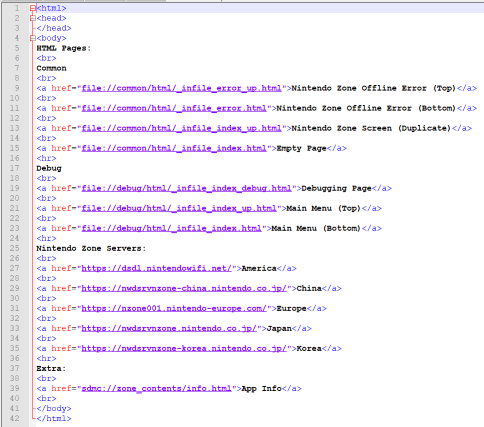Screen dimensions: 484x427
Task: Click the text 'Extra:' on line 37
Action: [51, 368]
